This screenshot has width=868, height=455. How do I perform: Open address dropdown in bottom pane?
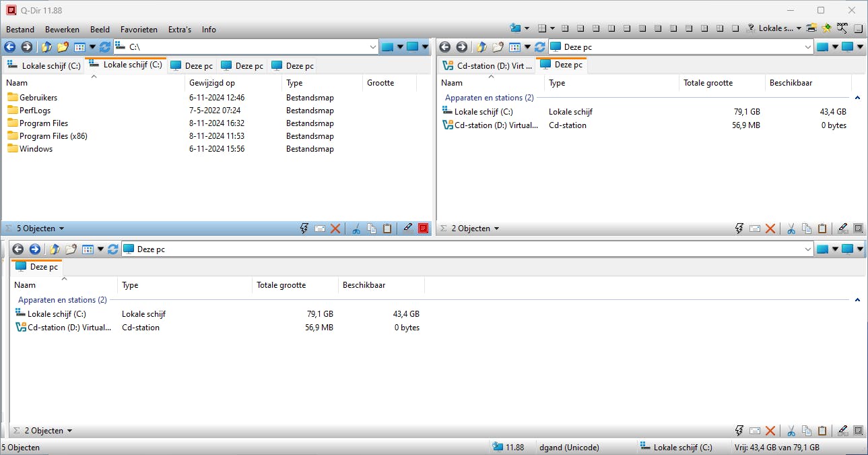[809, 249]
